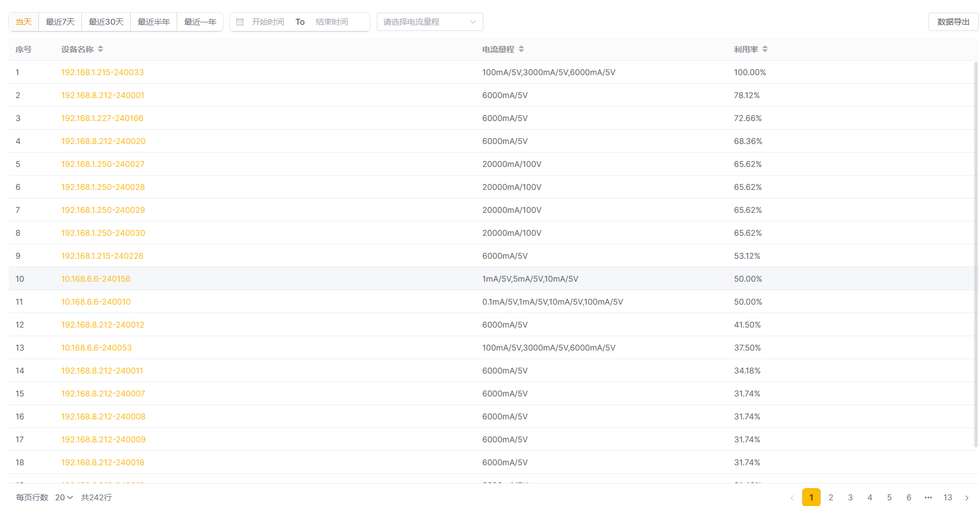Click 0.1mA/5V,1mA/5V,10mA/5V,100mA/5V range cell
980x506 pixels.
point(552,302)
